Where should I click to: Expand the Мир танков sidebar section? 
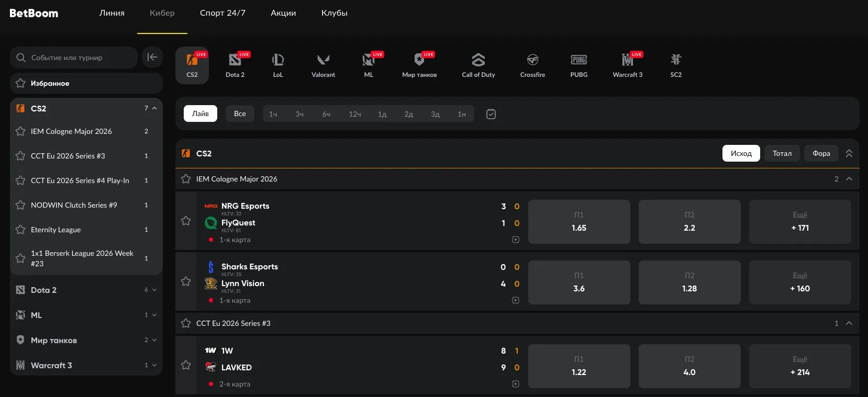click(x=154, y=340)
